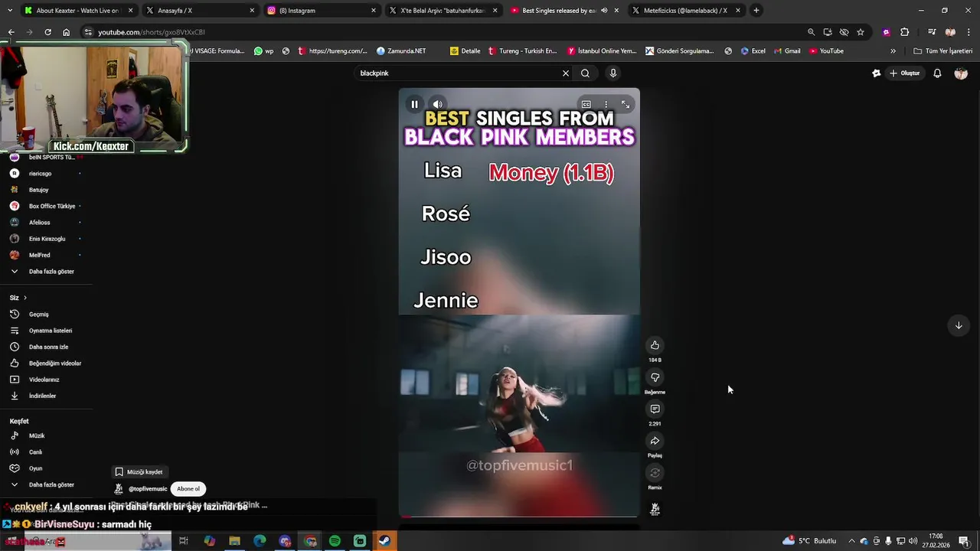Open YouTube notifications bell
Image resolution: width=980 pixels, height=551 pixels.
click(937, 73)
